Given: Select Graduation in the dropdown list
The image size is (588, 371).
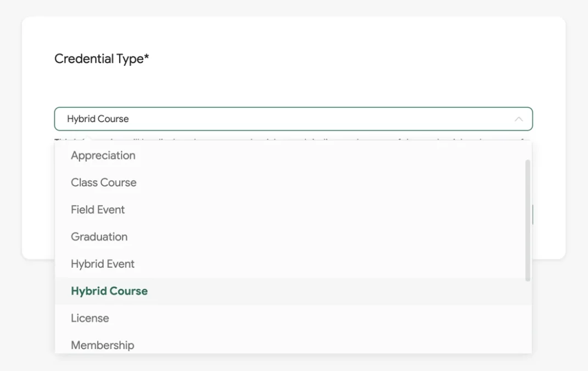Looking at the screenshot, I should 99,236.
